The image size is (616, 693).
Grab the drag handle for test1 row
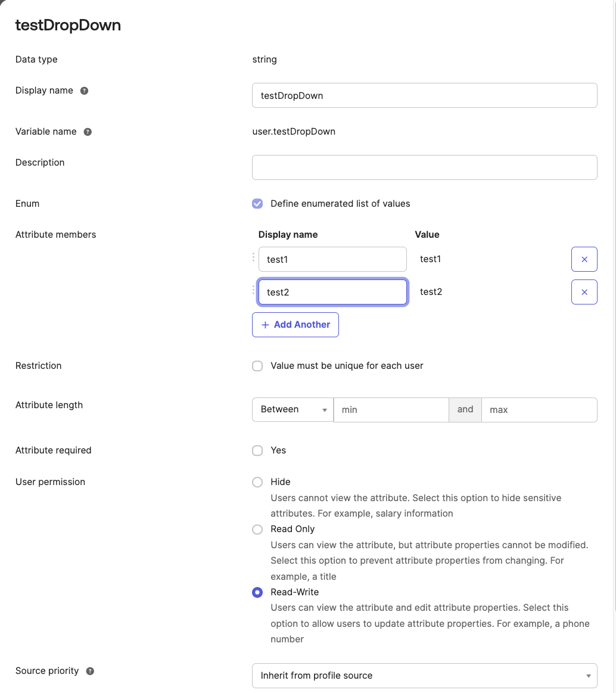point(253,257)
